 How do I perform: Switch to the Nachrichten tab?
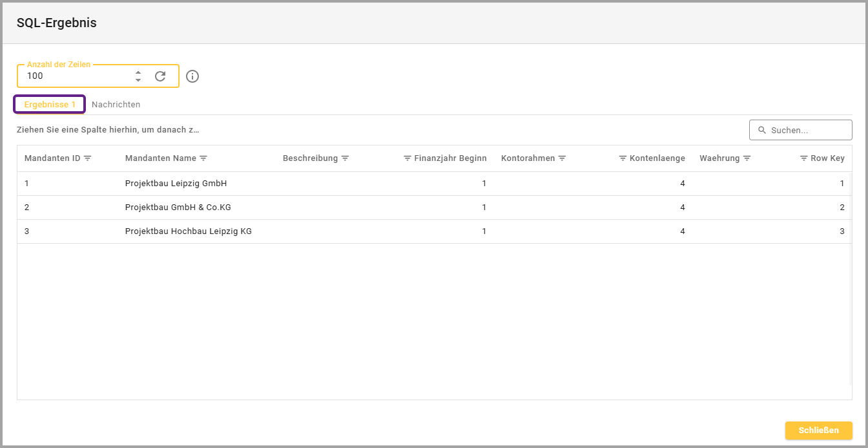coord(116,104)
